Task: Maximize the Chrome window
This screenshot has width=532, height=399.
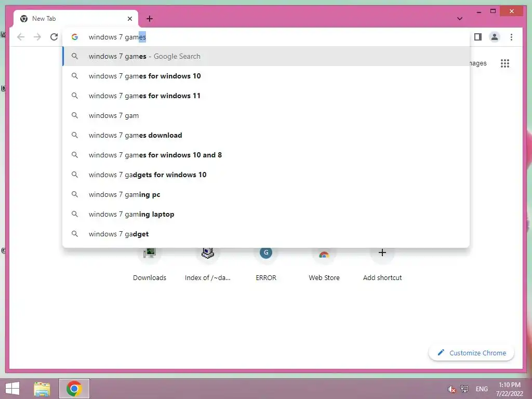Action: click(x=493, y=11)
